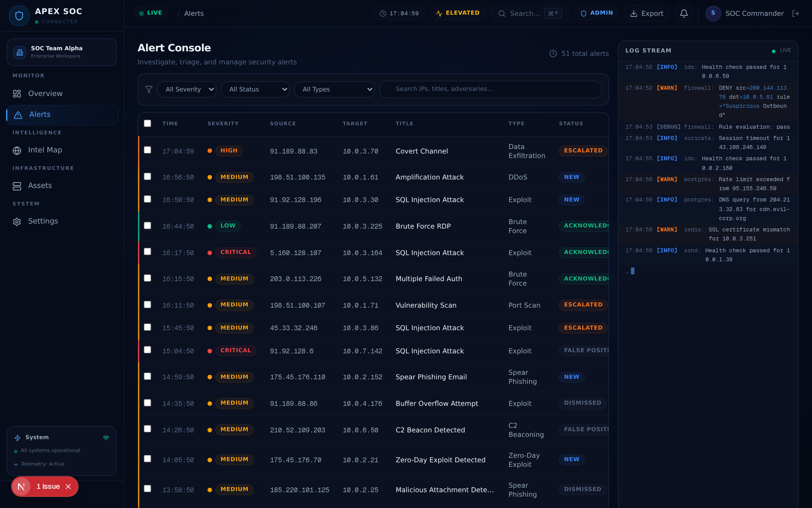This screenshot has height=508, width=812.
Task: Click the clock icon beside 17:04:59
Action: click(x=383, y=14)
